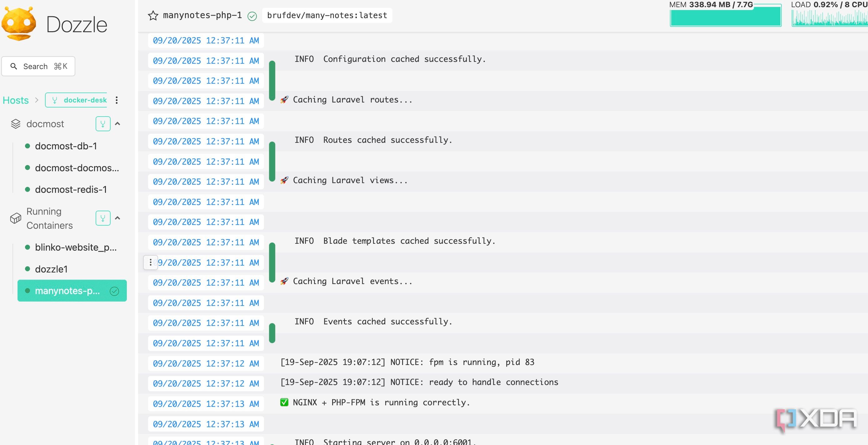This screenshot has width=868, height=445.
Task: Open docmost-redis-1 container logs
Action: coord(71,189)
